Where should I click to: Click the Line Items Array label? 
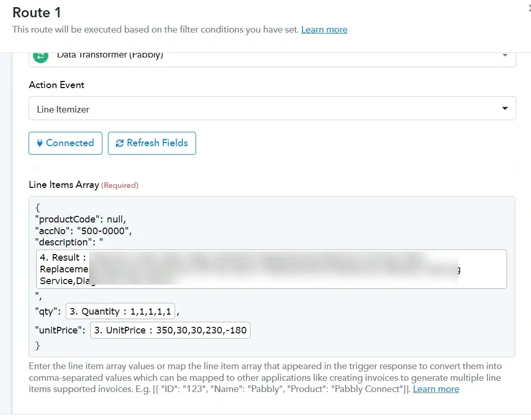click(x=64, y=185)
